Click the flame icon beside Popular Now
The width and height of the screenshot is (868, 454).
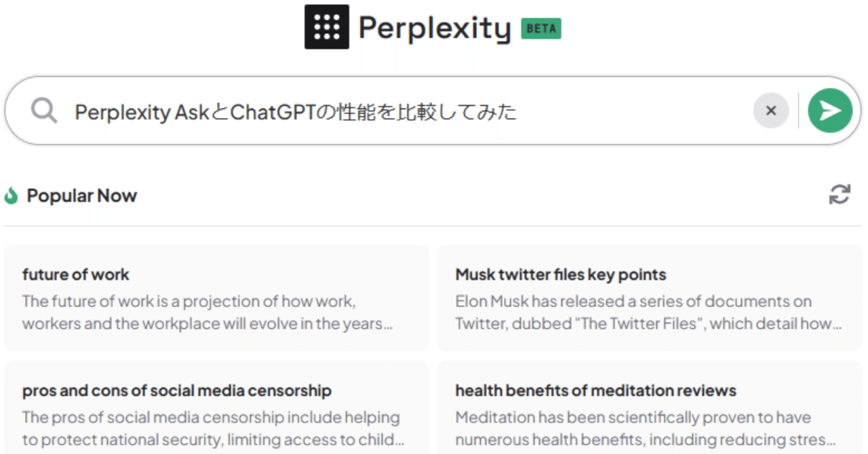tap(12, 194)
